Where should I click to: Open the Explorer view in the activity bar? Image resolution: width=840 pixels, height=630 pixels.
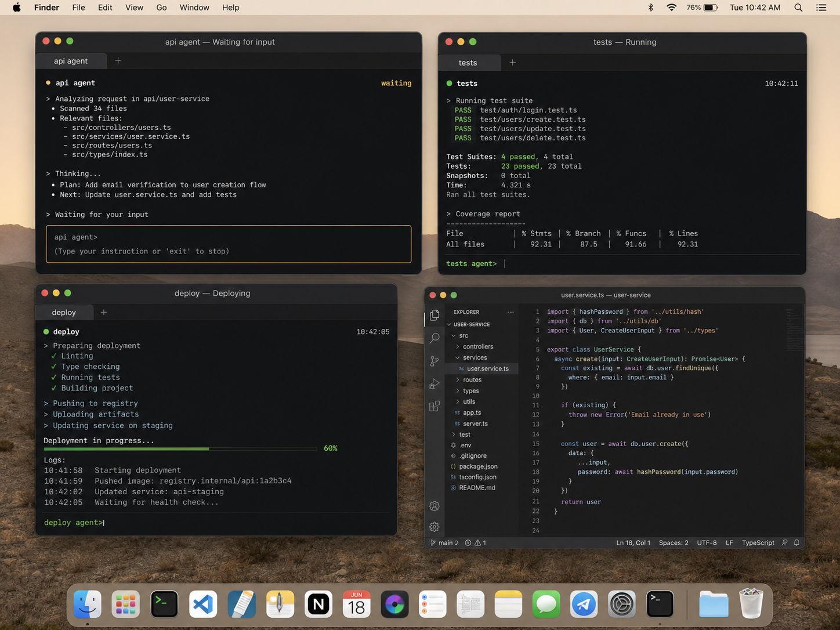tap(435, 315)
